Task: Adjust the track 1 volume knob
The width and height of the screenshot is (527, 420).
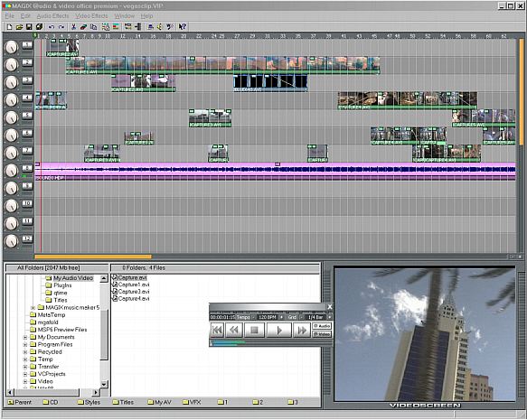Action: [x=11, y=47]
